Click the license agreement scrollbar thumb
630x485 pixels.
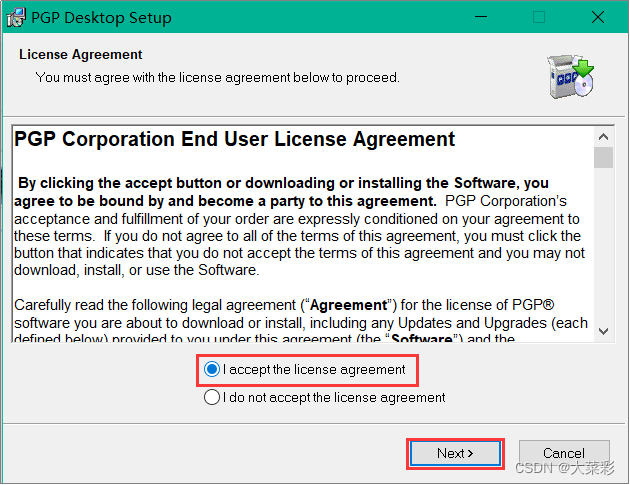pos(603,158)
